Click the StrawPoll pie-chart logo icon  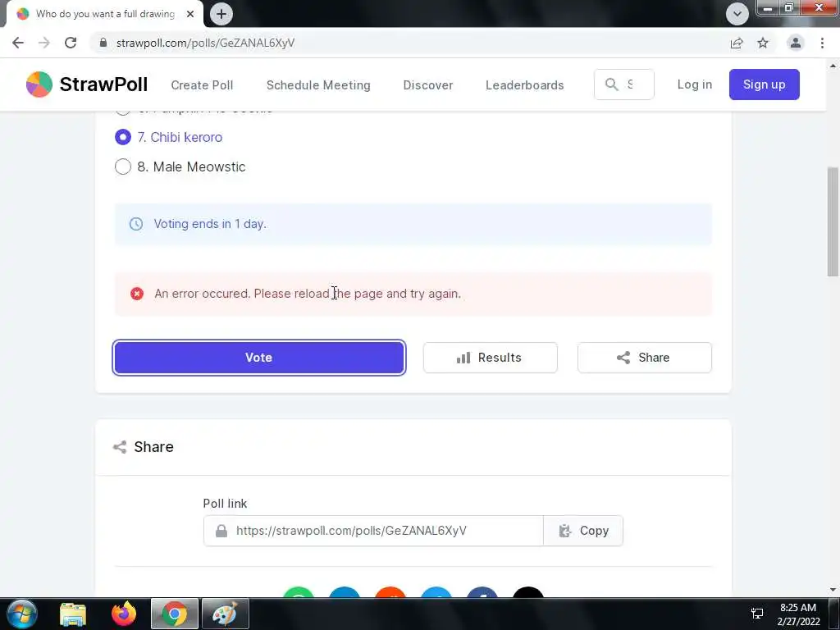point(39,84)
